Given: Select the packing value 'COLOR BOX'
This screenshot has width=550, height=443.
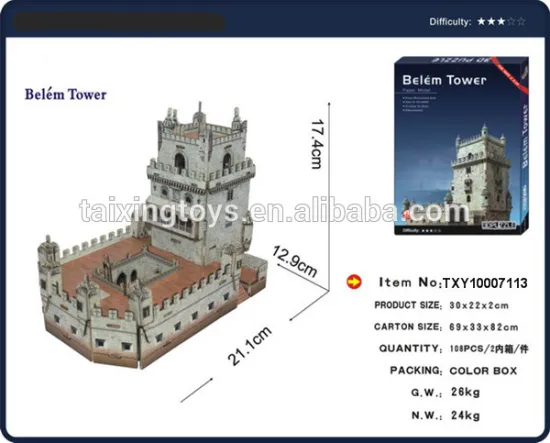Looking at the screenshot, I should point(483,371).
